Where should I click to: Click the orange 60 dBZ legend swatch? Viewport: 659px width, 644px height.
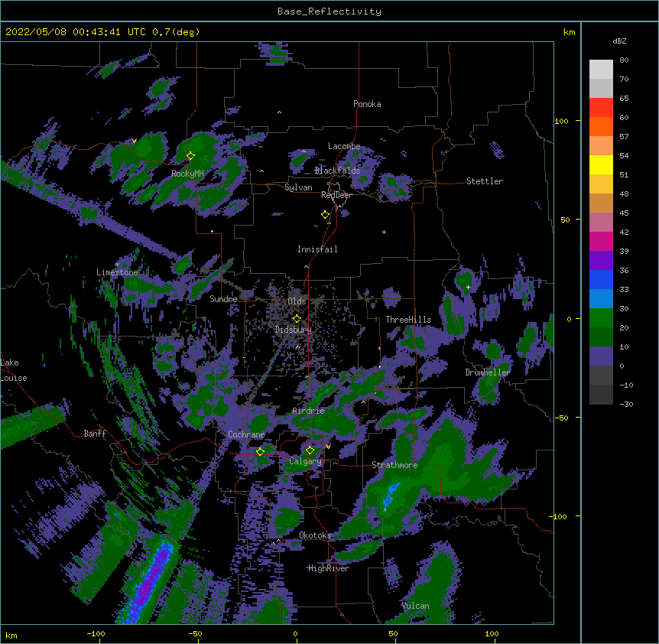(x=601, y=126)
